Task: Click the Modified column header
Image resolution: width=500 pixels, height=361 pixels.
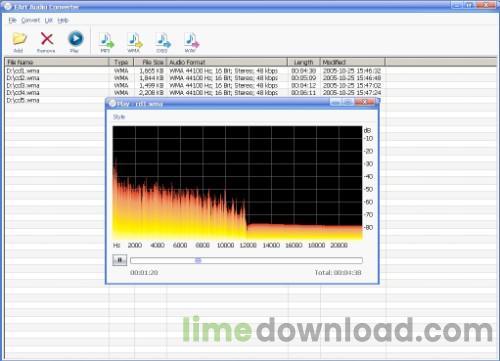Action: pyautogui.click(x=352, y=62)
